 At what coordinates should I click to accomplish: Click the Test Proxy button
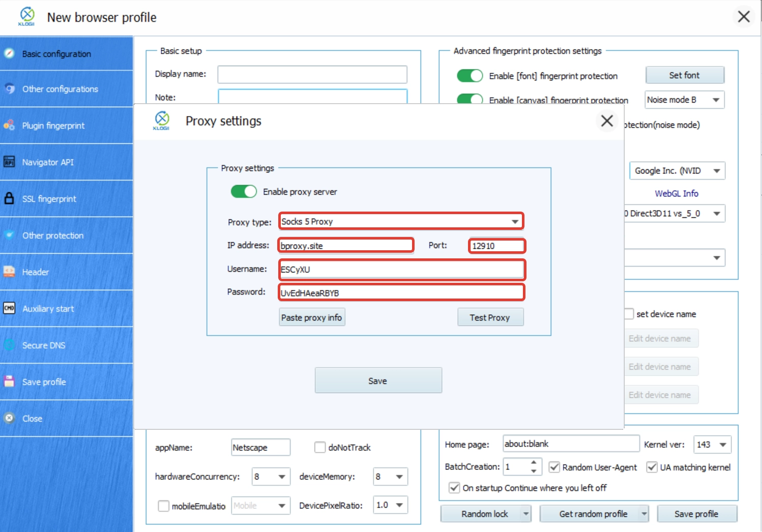pos(490,317)
